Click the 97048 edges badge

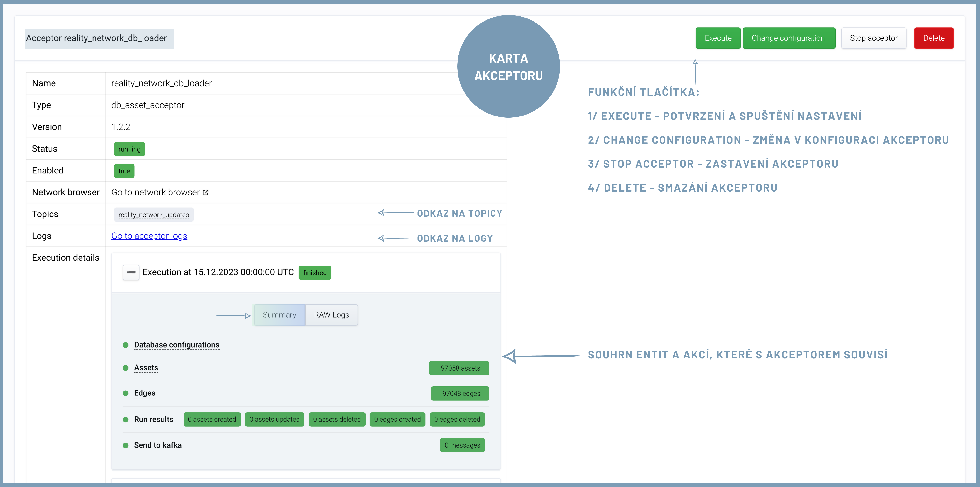[x=460, y=393]
